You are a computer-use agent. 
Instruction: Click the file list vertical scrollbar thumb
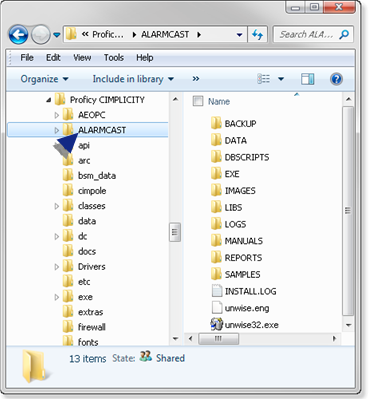coord(348,211)
